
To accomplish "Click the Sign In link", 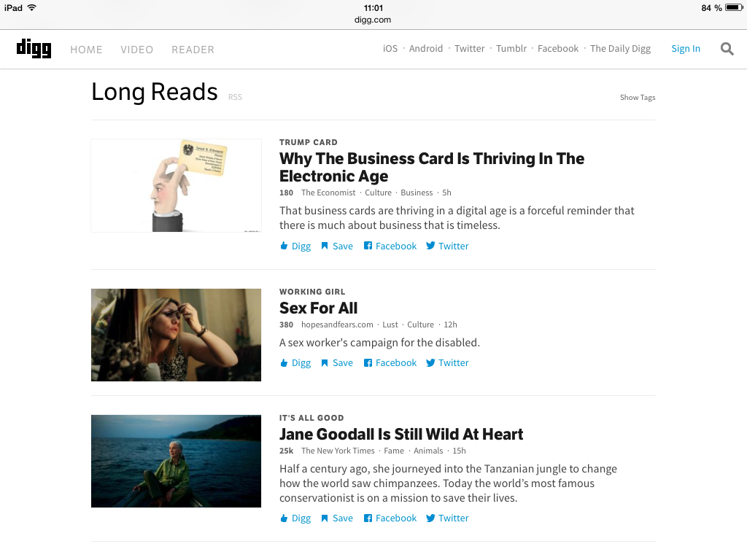I will click(x=686, y=49).
